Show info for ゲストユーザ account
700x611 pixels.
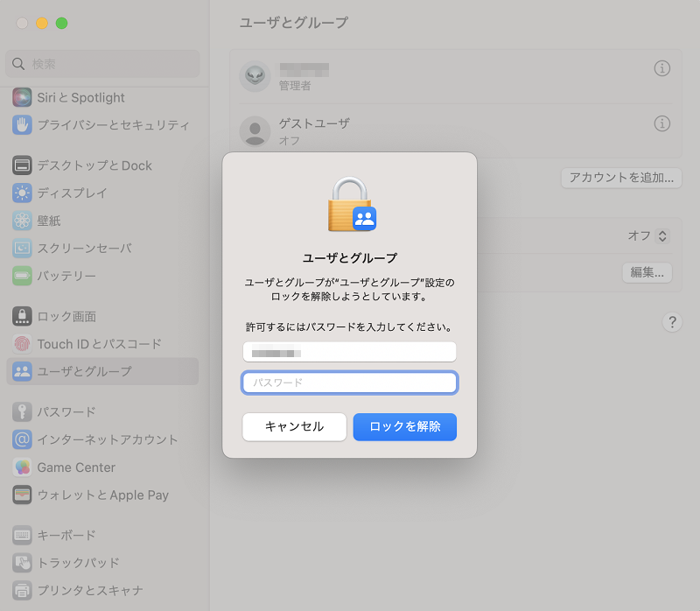pos(662,123)
